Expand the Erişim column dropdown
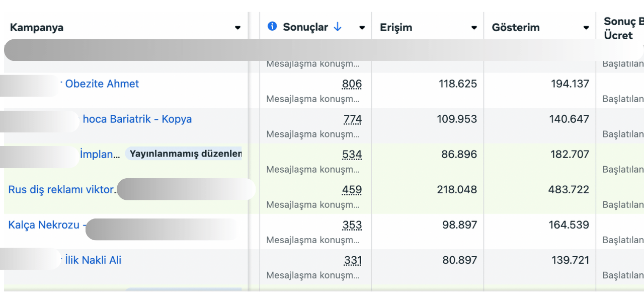 (x=474, y=28)
